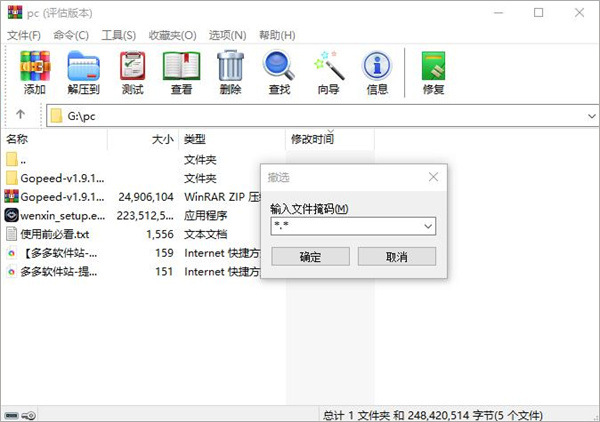Screen dimensions: 600x422
Task: Go up one folder level arrow
Action: click(20, 114)
